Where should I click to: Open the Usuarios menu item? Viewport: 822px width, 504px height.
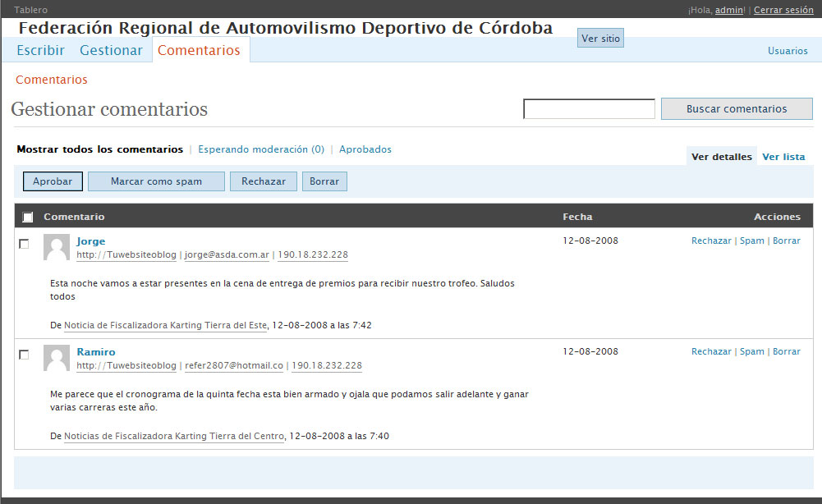(x=788, y=51)
